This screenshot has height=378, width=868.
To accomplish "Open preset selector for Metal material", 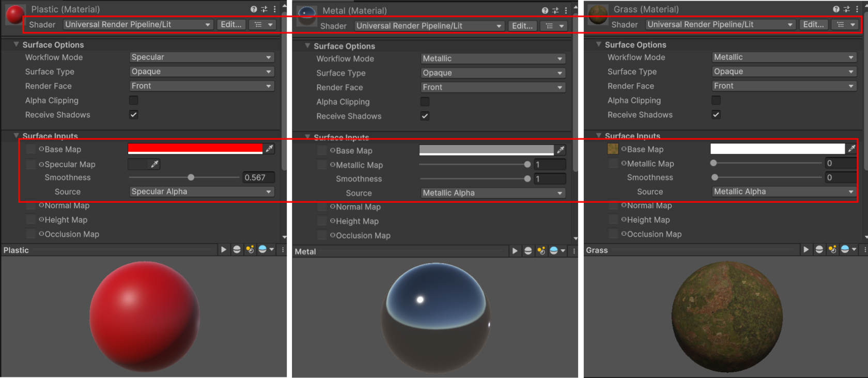I will [x=556, y=11].
